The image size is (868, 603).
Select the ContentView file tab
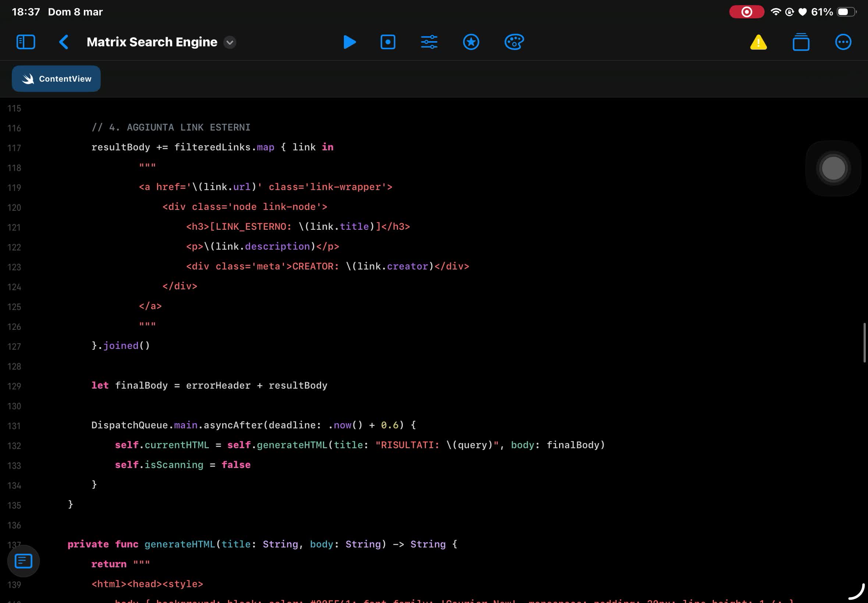(x=56, y=79)
